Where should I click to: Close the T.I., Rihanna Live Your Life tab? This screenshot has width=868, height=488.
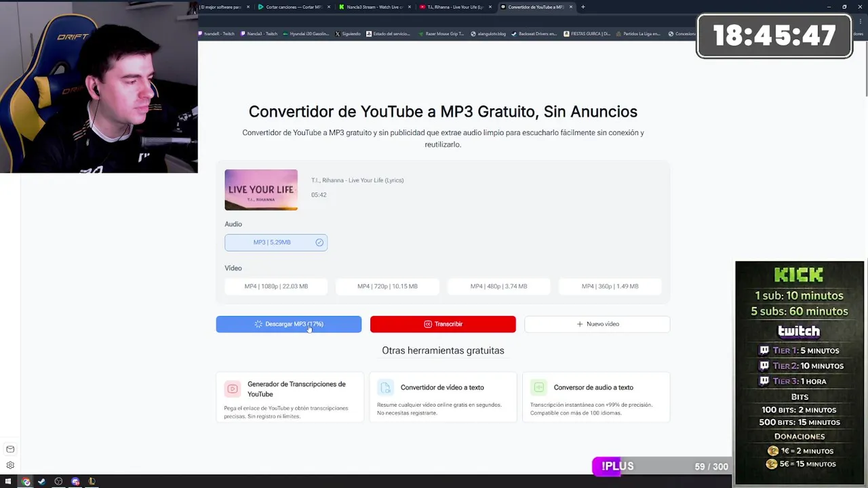pyautogui.click(x=490, y=7)
